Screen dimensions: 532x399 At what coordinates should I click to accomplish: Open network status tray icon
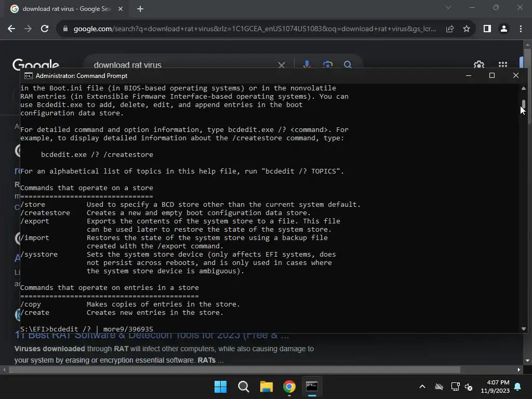tap(455, 387)
